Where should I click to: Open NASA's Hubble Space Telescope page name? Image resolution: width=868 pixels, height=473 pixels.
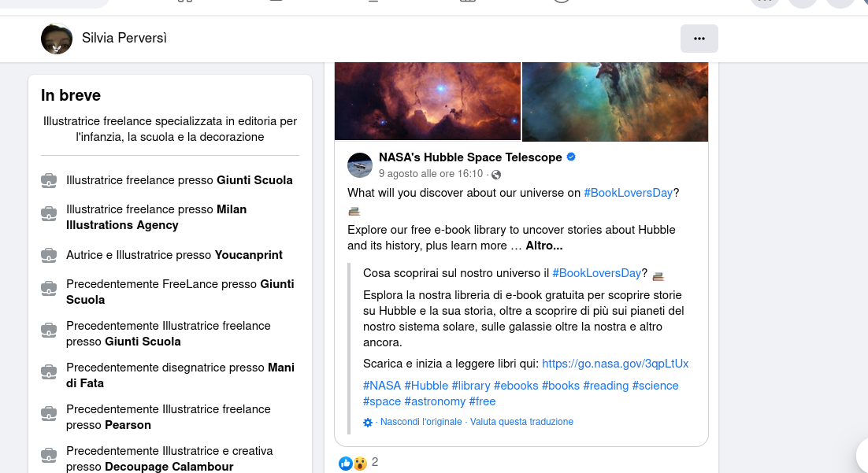[x=470, y=157]
